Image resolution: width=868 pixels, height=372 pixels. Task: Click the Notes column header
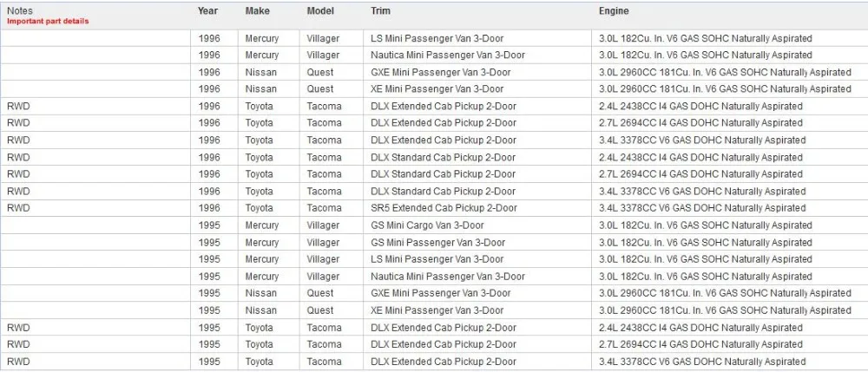tap(21, 10)
